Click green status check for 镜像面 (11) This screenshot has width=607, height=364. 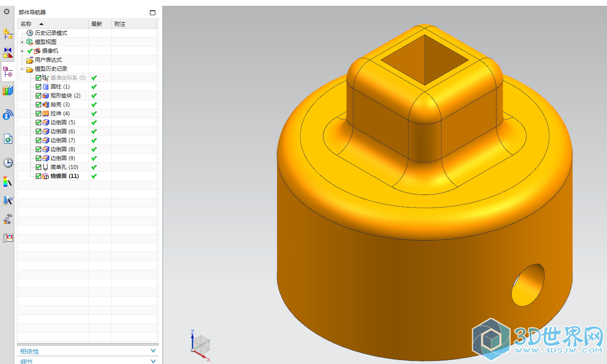click(x=94, y=176)
